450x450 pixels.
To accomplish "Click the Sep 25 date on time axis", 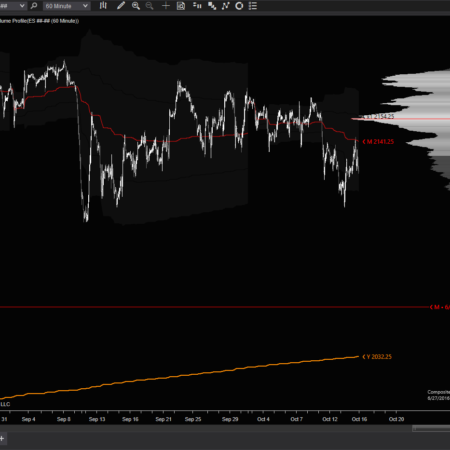I will coord(193,419).
